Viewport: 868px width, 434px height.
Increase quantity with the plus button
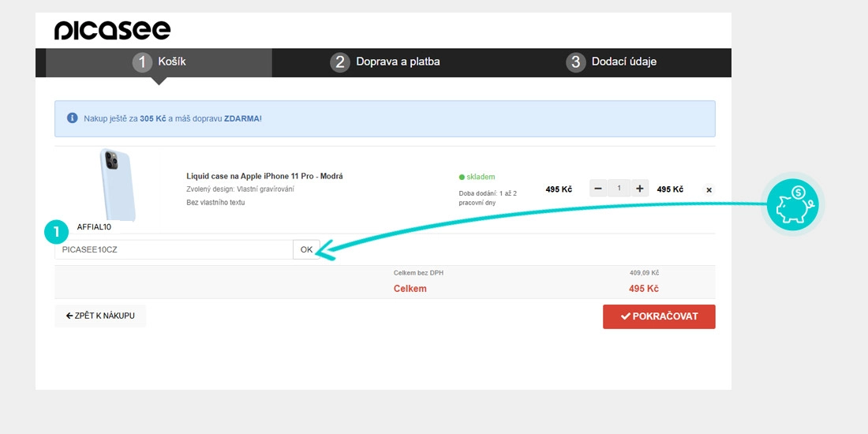639,189
